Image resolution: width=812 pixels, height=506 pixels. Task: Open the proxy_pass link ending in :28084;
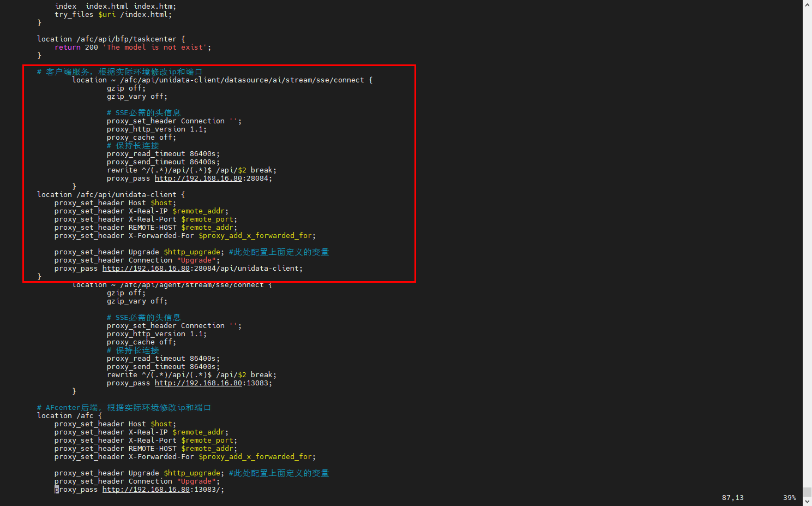click(198, 178)
